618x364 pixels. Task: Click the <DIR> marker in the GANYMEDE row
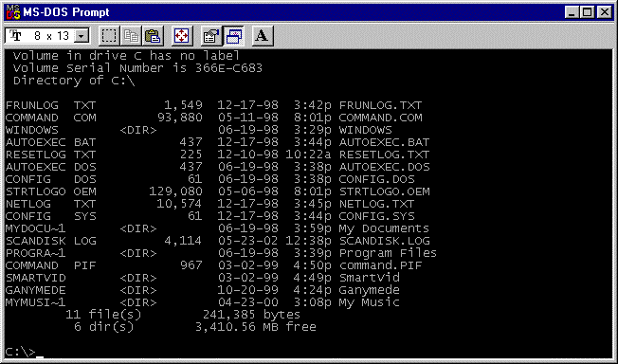138,290
